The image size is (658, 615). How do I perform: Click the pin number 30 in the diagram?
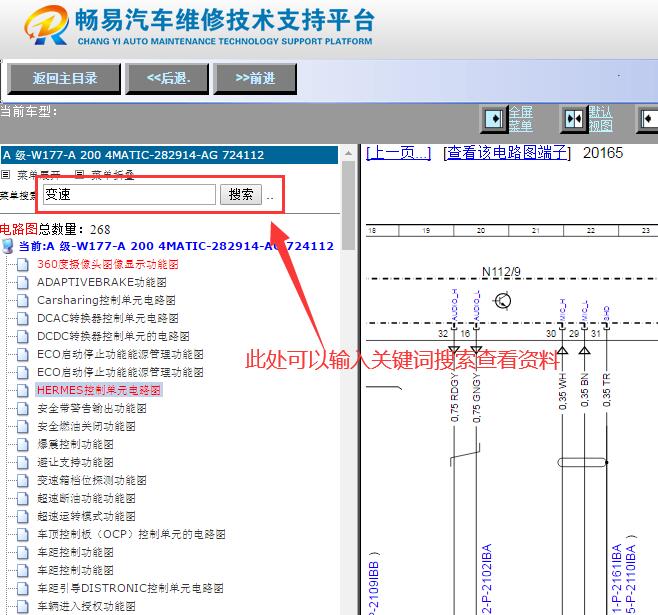pos(551,334)
